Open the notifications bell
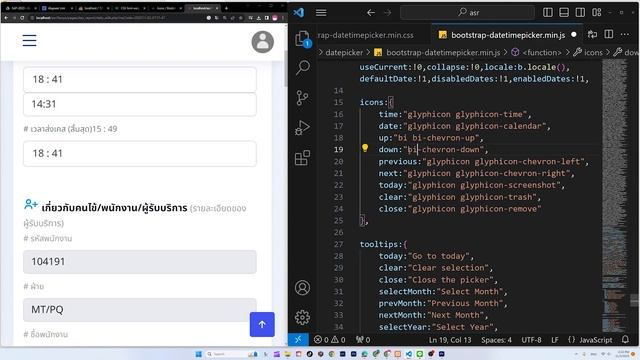 point(625,340)
